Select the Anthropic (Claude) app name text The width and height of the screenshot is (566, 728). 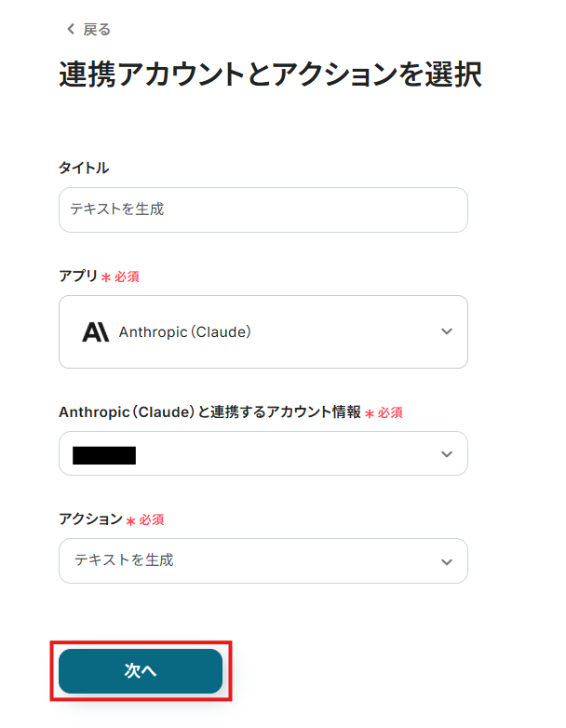[185, 332]
